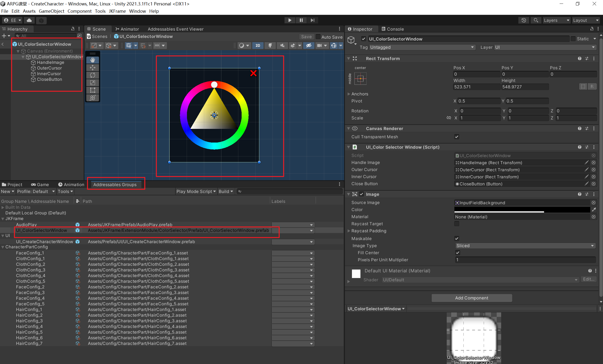Toggle Image component enabled checkbox
603x364 pixels.
point(361,194)
